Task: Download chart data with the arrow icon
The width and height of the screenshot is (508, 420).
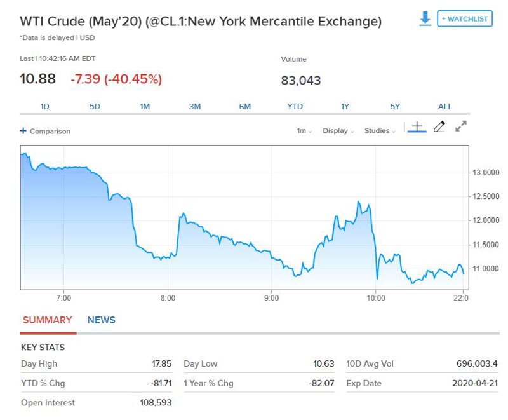Action: point(425,18)
